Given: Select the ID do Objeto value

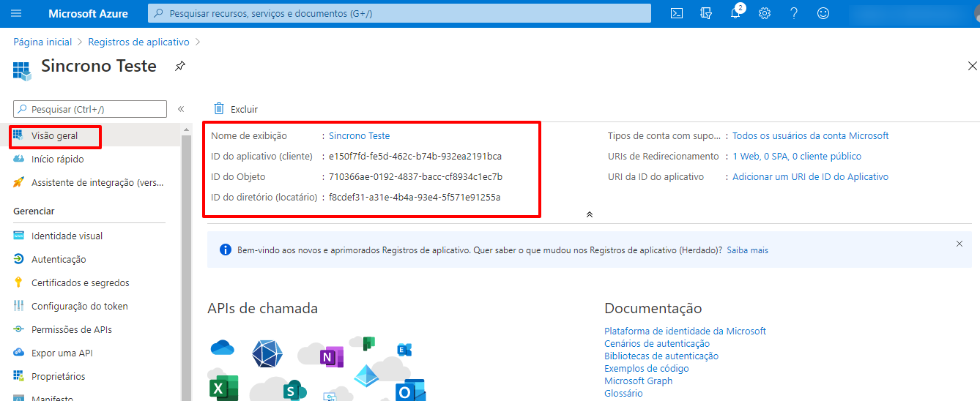Looking at the screenshot, I should point(415,176).
